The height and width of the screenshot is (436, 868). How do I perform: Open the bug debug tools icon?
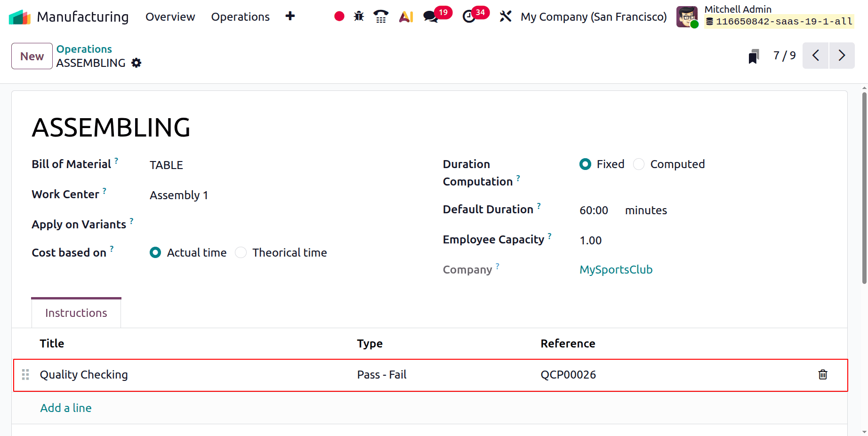tap(359, 16)
